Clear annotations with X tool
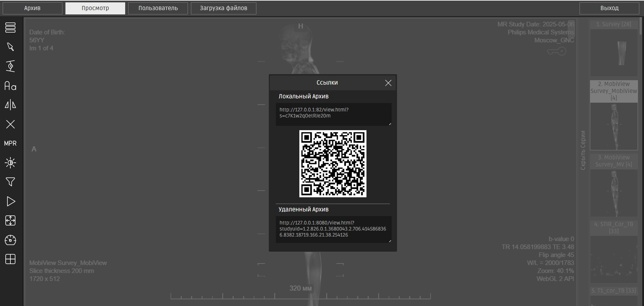Image resolution: width=644 pixels, height=306 pixels. 10,124
